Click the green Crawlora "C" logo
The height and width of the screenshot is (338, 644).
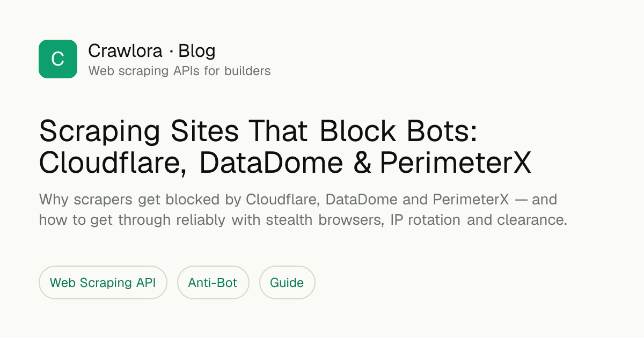tap(58, 59)
